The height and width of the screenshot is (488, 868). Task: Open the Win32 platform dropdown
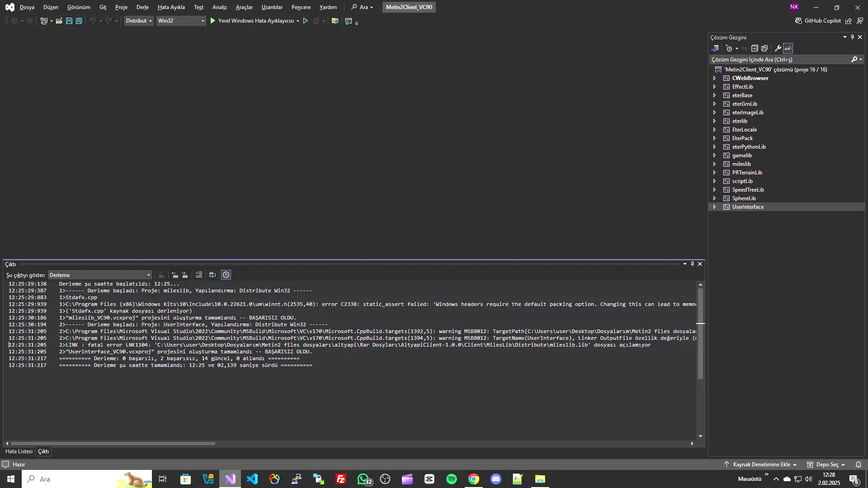point(180,21)
